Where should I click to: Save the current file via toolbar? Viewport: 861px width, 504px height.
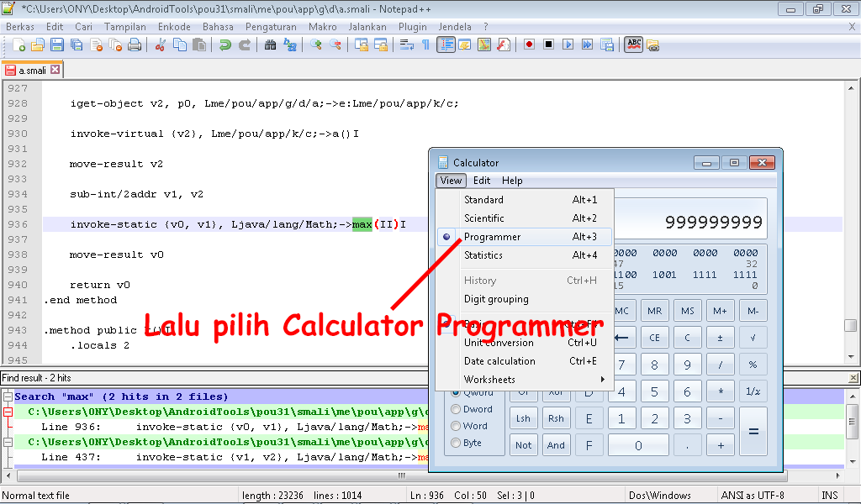(x=56, y=45)
